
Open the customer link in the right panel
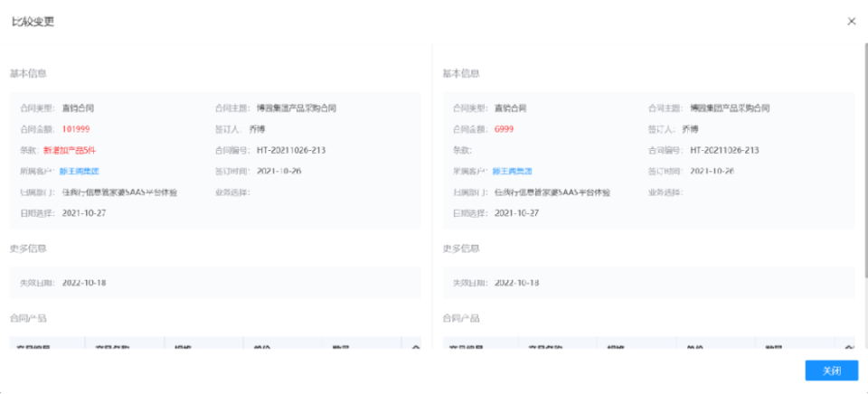point(512,171)
